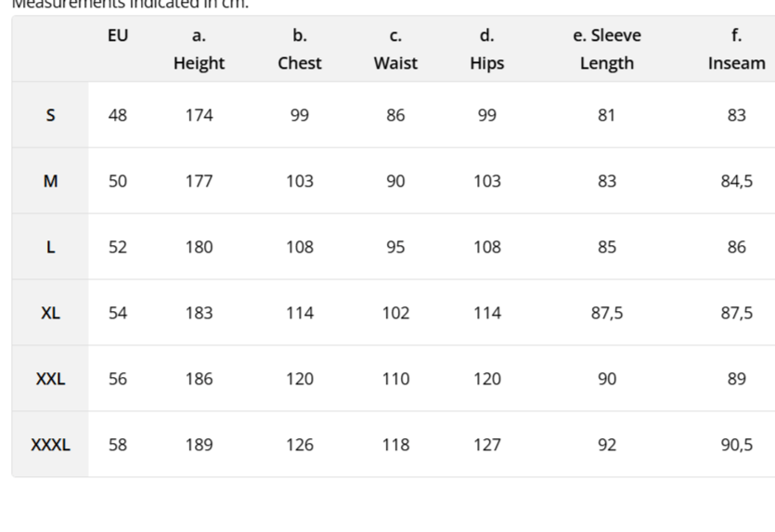This screenshot has width=775, height=532.
Task: Click the f. Inseam column header
Action: (736, 49)
